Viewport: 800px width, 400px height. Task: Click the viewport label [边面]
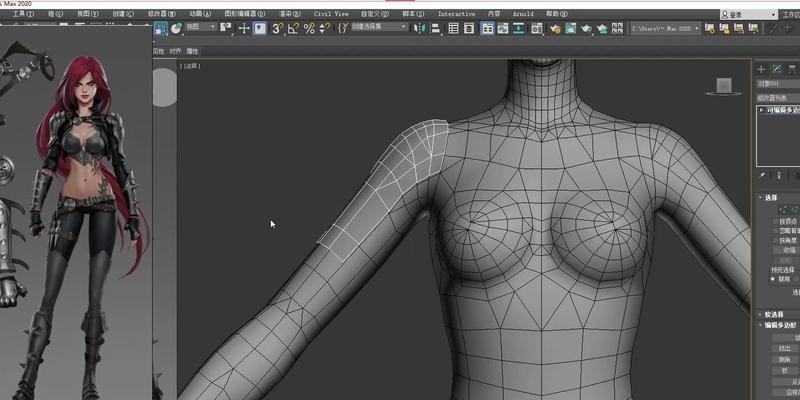tap(190, 66)
